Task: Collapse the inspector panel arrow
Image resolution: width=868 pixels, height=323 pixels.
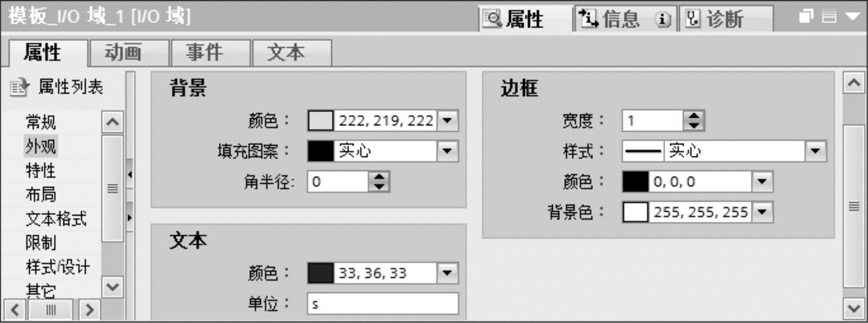Action: coord(853,17)
